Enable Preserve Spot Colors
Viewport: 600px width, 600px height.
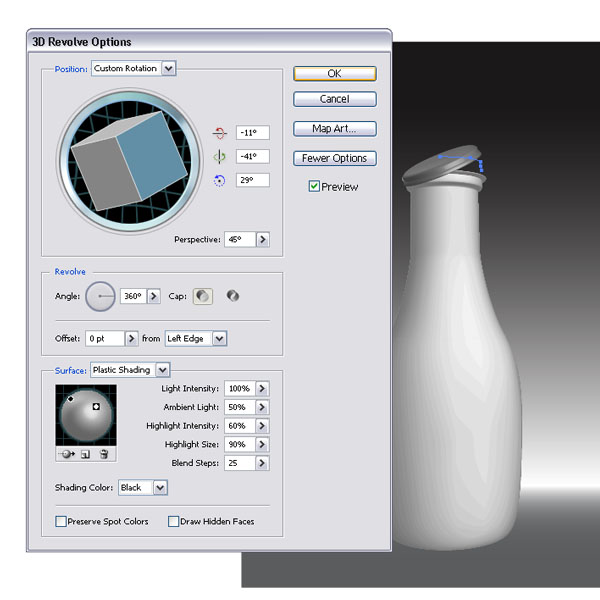(x=61, y=521)
